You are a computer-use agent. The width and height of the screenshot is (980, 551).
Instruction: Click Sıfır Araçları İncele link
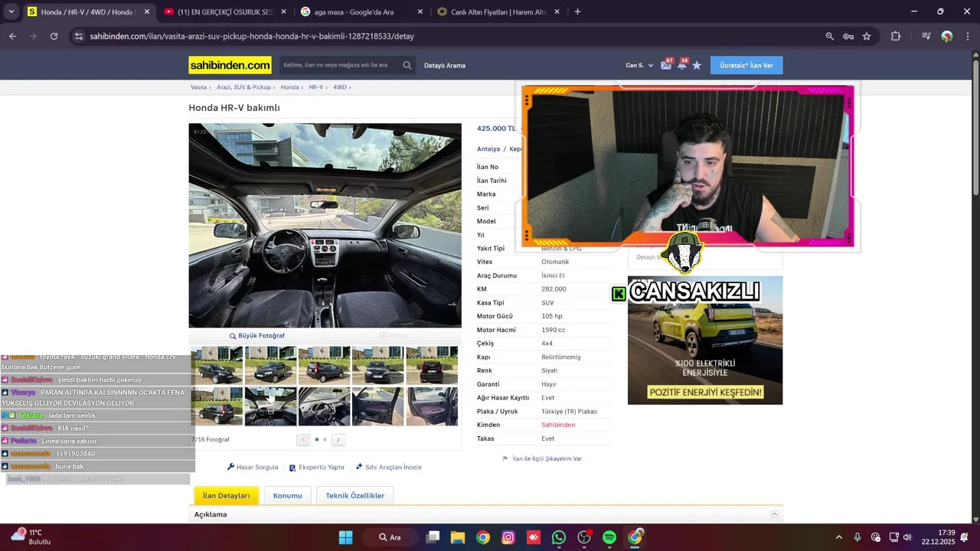388,467
